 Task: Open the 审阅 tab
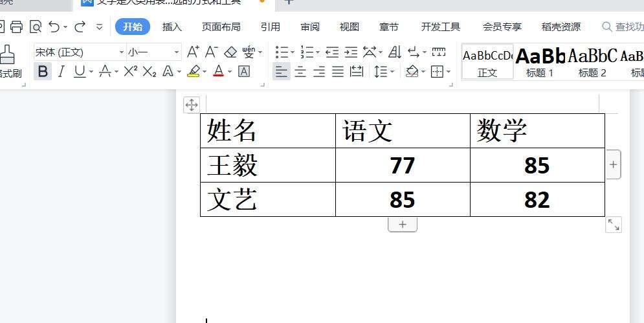[310, 27]
